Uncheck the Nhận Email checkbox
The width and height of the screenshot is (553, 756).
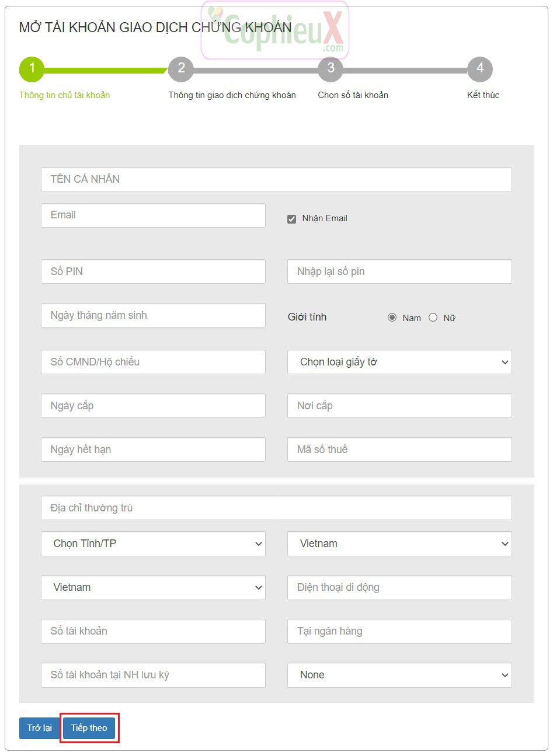292,219
